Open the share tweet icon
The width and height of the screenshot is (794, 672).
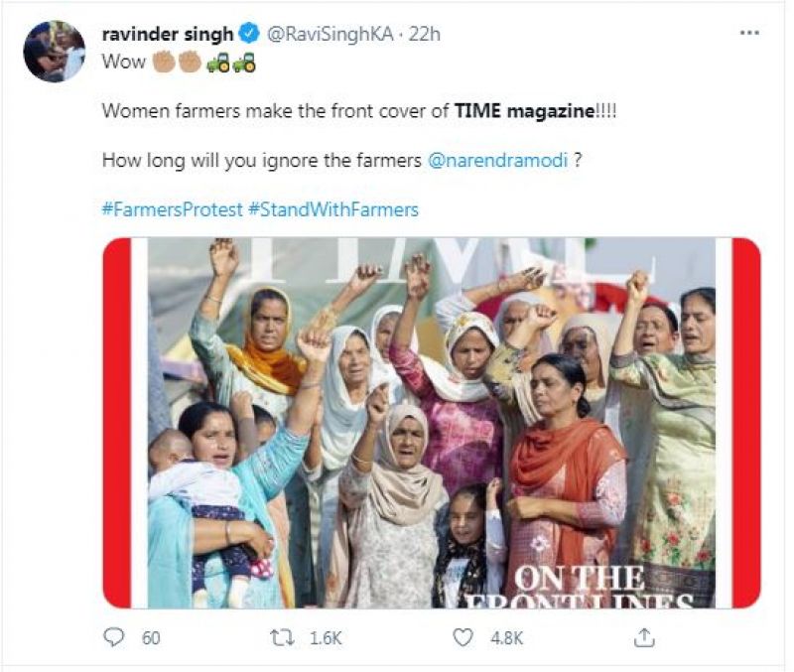[644, 637]
